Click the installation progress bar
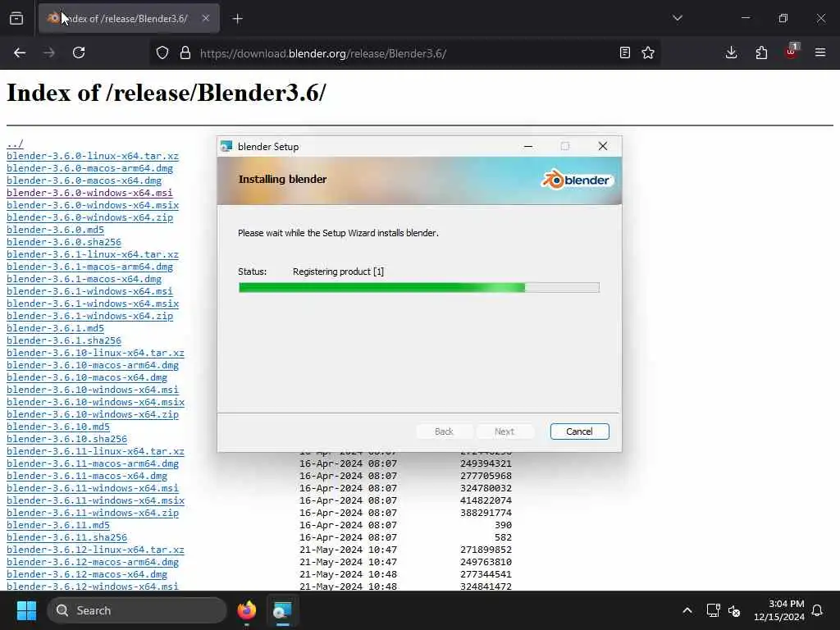The height and width of the screenshot is (630, 840). coord(419,288)
